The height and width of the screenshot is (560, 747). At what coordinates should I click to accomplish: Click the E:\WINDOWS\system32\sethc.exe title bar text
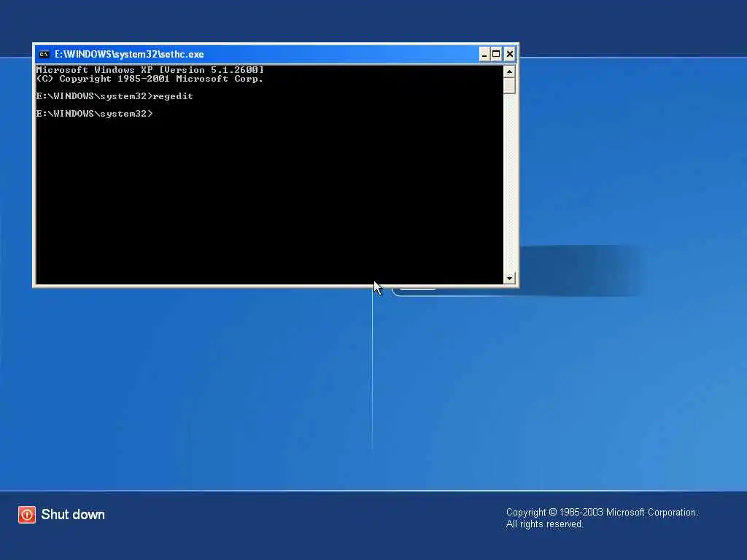pos(129,54)
